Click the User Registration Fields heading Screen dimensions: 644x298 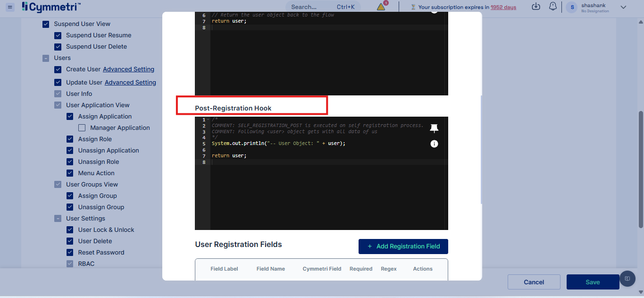pyautogui.click(x=238, y=245)
